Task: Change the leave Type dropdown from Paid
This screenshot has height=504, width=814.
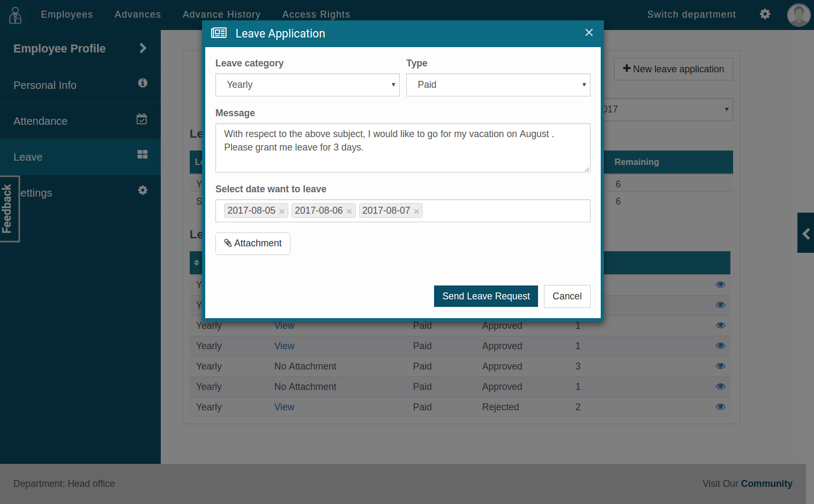Action: click(x=498, y=85)
